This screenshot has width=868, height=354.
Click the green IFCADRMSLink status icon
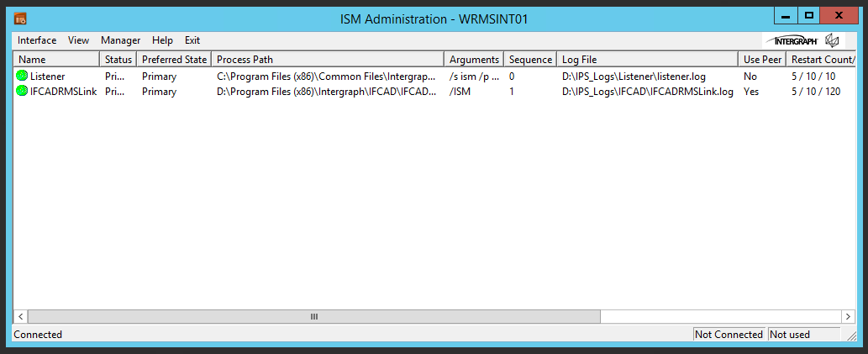(x=22, y=91)
